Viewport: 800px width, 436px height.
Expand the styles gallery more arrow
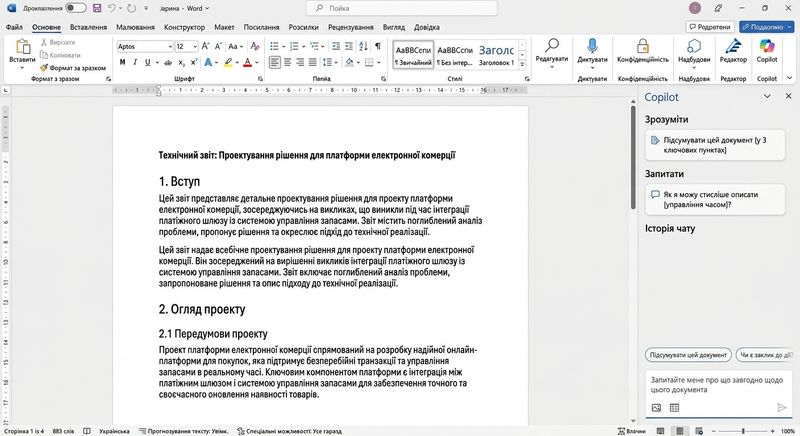(x=522, y=65)
